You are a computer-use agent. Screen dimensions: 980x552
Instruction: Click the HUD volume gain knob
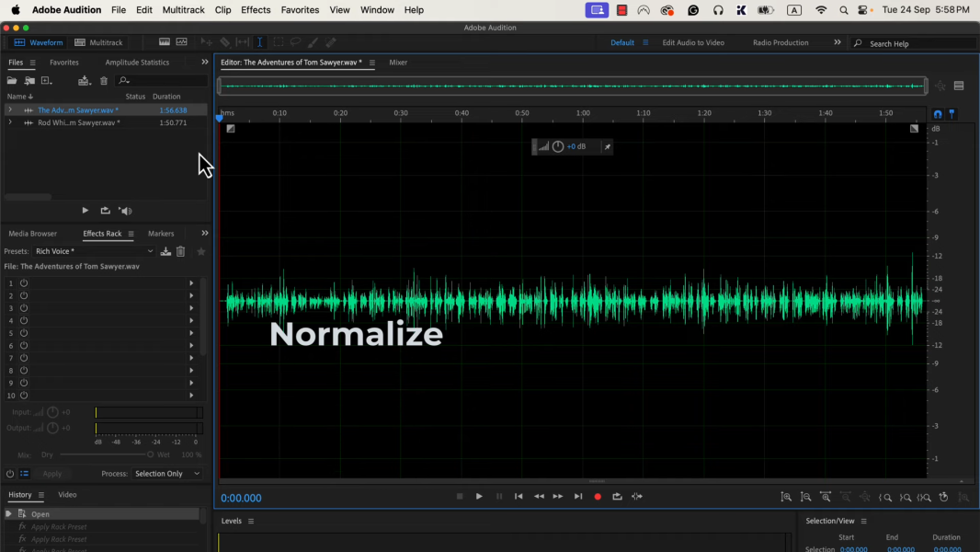click(558, 146)
